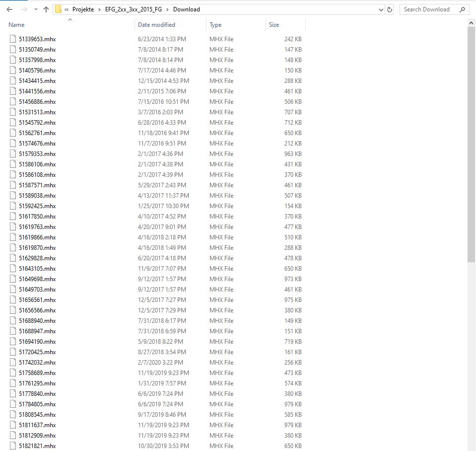Select file icon of 51586108.mhx
This screenshot has width=476, height=451.
(x=13, y=174)
